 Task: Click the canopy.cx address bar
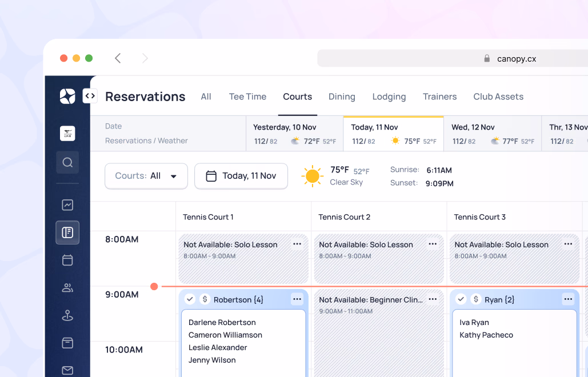[453, 58]
